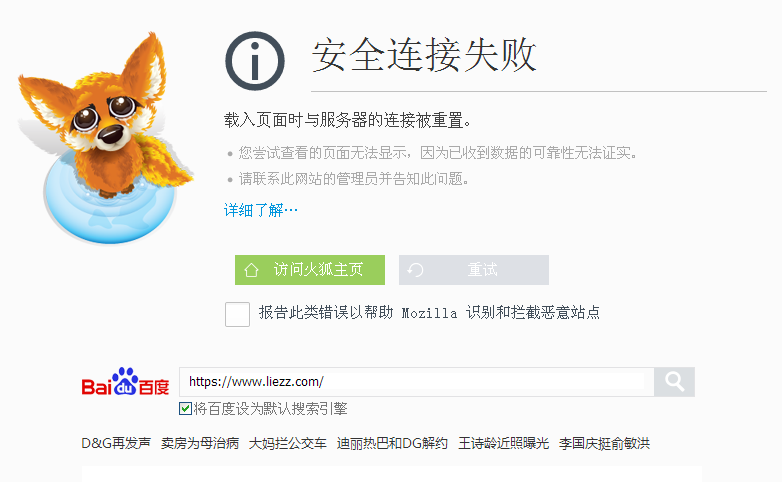Click the Baidu paw logo
Viewport: 782px width, 482px height.
(x=125, y=382)
